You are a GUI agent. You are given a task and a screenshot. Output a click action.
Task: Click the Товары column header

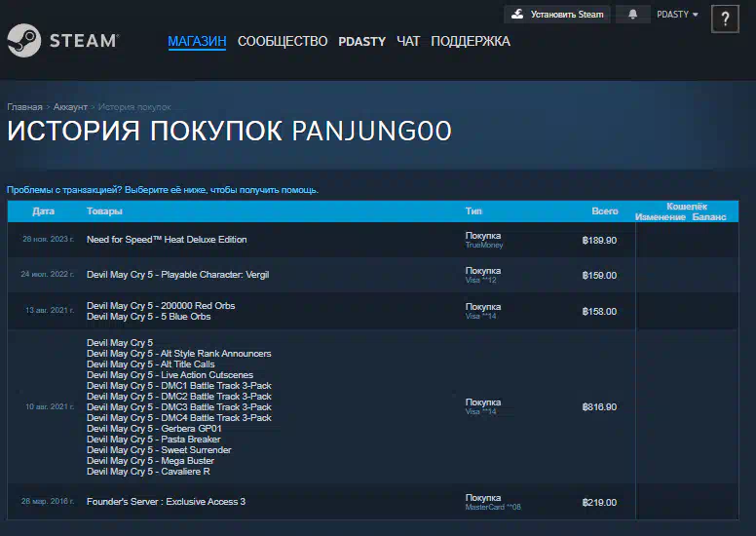[104, 211]
